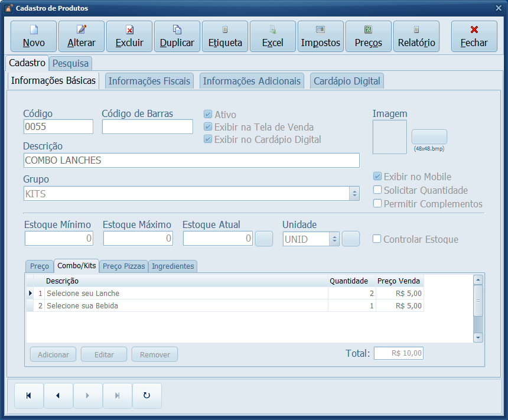Refresh the record list
The height and width of the screenshot is (420, 508).
click(146, 395)
